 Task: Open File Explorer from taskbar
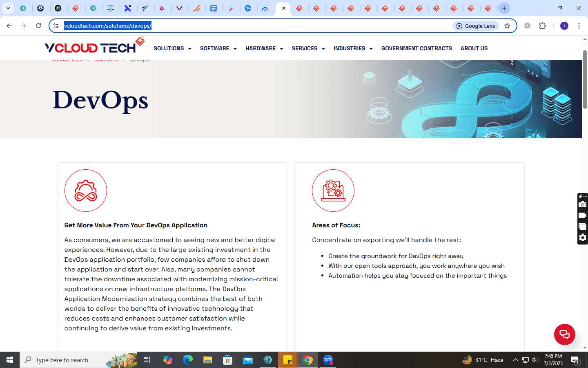207,360
